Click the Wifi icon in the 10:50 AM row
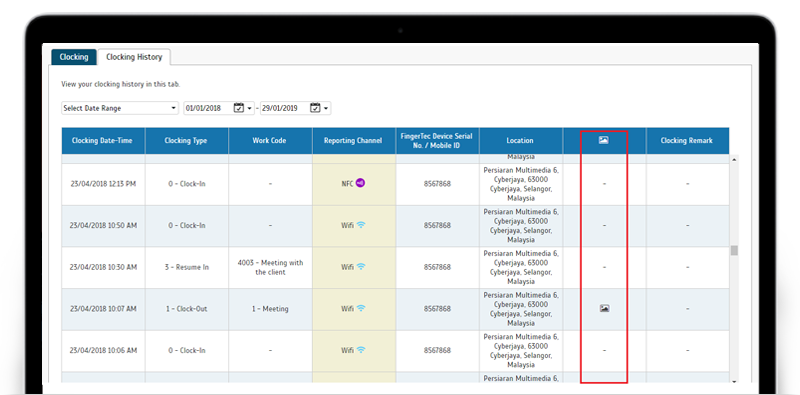 [x=361, y=225]
